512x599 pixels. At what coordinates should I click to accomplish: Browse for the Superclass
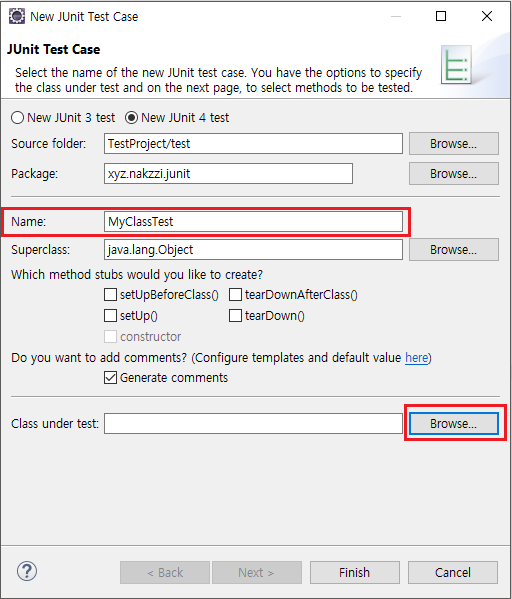(x=454, y=249)
